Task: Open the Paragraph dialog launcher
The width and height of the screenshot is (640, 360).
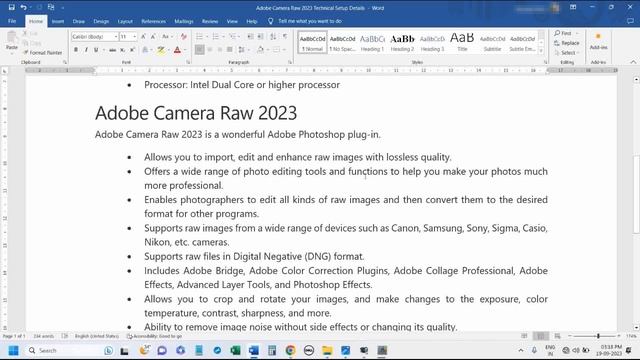Action: pyautogui.click(x=290, y=62)
